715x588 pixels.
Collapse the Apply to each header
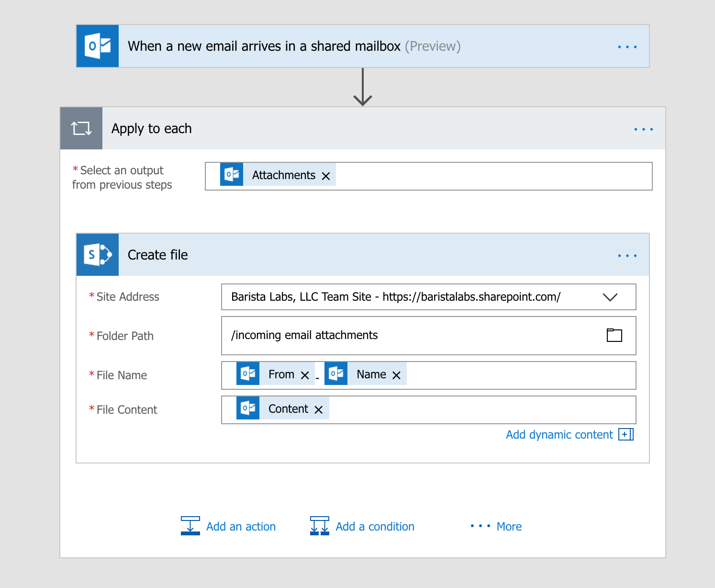click(363, 128)
